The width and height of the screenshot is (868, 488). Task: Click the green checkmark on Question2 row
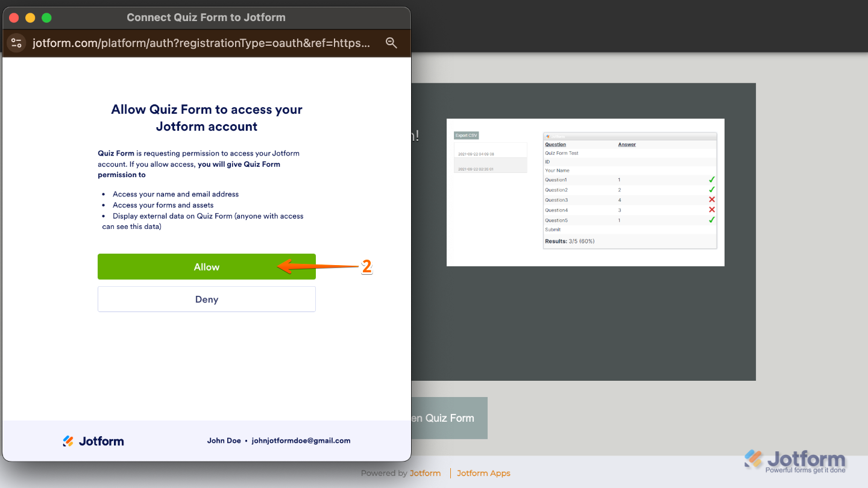coord(711,190)
